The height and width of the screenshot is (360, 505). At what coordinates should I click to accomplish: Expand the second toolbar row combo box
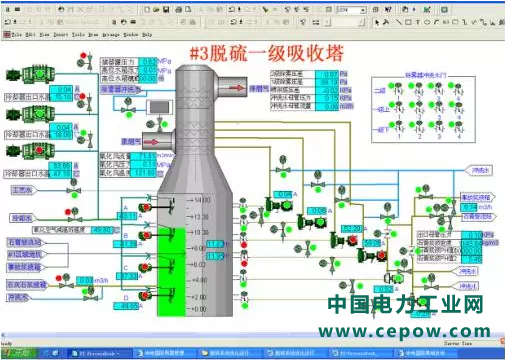[x=361, y=23]
